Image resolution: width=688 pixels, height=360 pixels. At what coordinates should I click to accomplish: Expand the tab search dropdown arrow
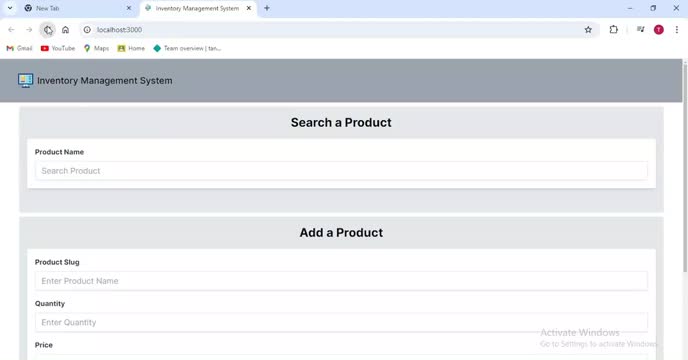[10, 8]
